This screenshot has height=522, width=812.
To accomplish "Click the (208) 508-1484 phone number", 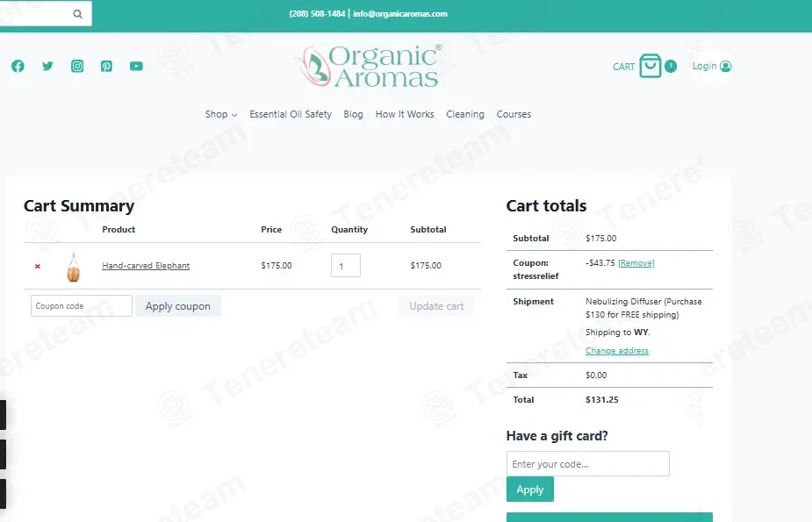I will tap(317, 14).
